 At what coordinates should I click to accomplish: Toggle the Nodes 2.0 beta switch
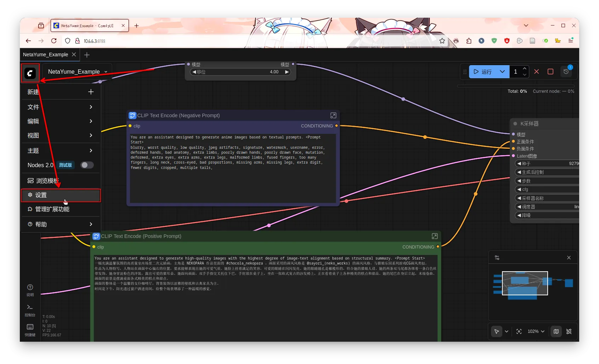click(87, 165)
